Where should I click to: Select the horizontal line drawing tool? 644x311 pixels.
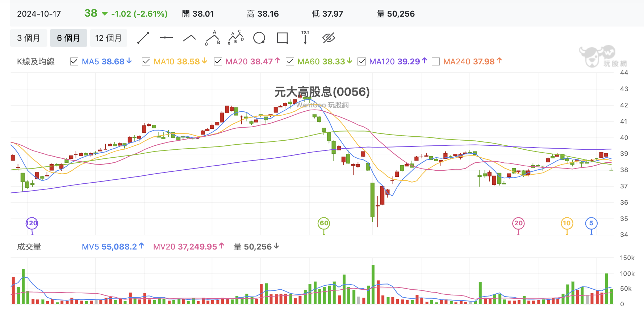coord(166,38)
